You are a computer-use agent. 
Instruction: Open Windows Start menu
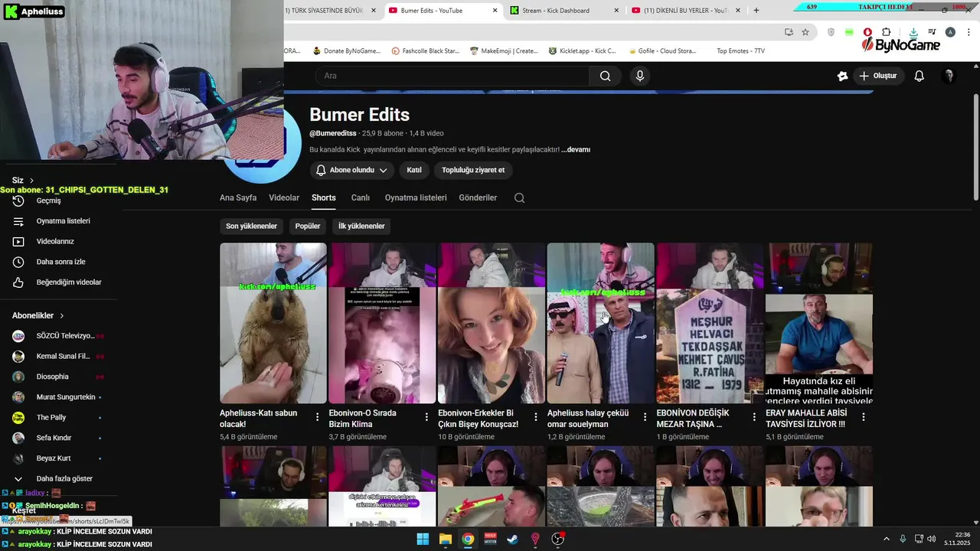pos(423,539)
